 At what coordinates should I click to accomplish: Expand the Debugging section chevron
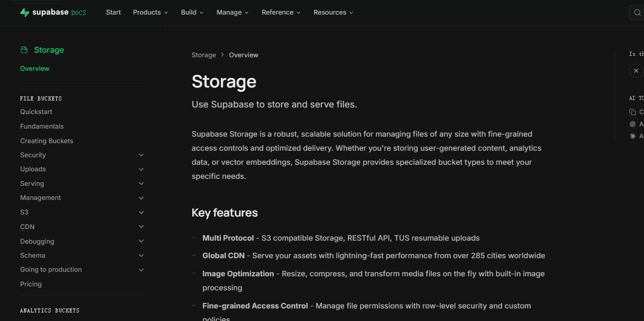141,241
